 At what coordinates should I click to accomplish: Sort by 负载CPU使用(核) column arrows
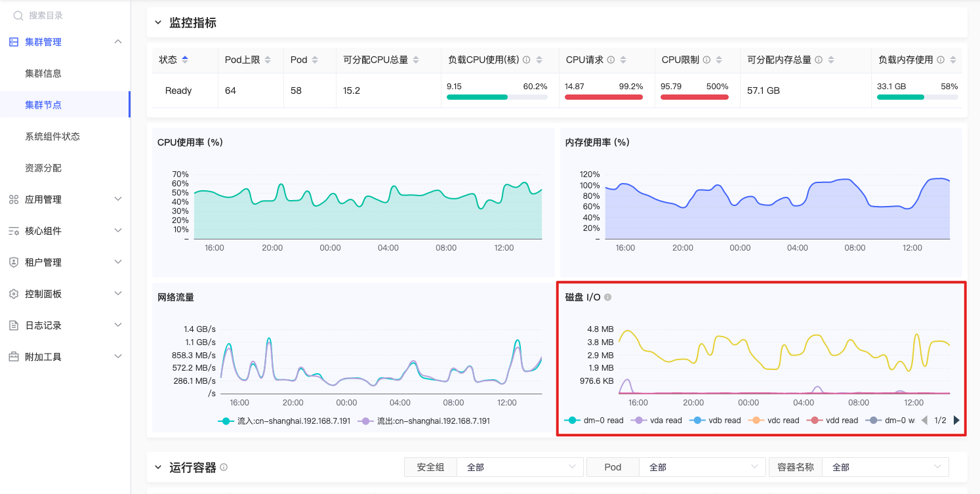pyautogui.click(x=539, y=60)
